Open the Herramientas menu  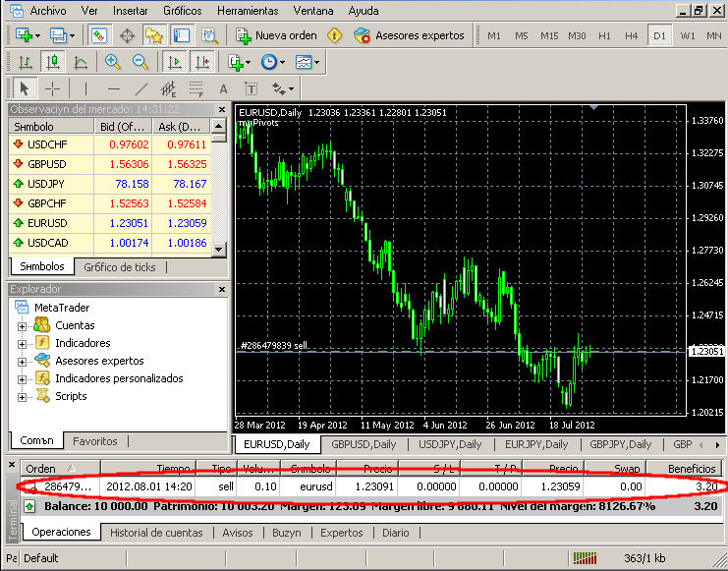(x=247, y=11)
